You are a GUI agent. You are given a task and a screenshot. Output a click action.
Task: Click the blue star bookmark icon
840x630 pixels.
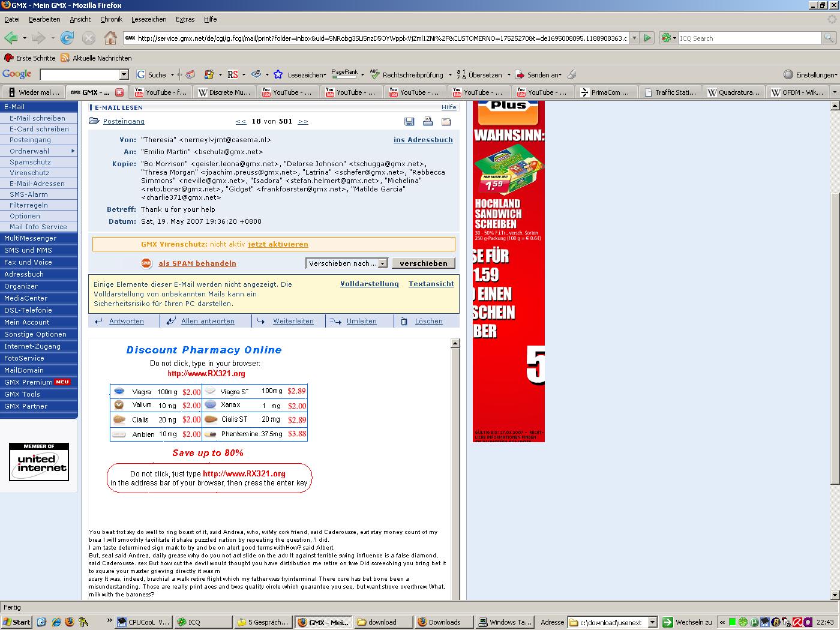(x=278, y=74)
